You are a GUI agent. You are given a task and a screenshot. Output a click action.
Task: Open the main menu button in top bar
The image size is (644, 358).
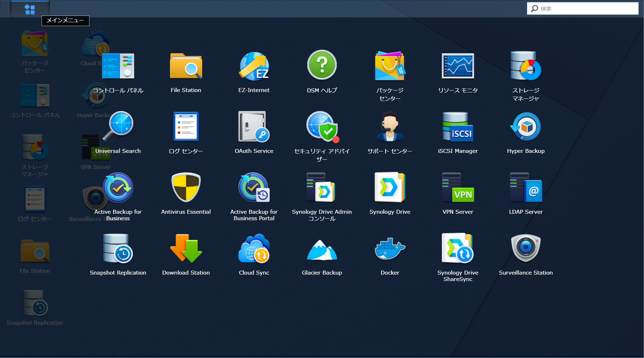click(30, 9)
